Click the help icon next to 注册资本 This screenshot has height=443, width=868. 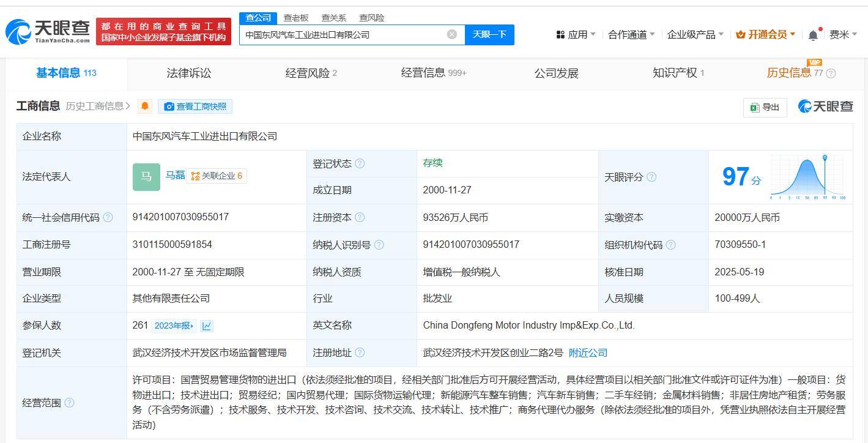360,217
